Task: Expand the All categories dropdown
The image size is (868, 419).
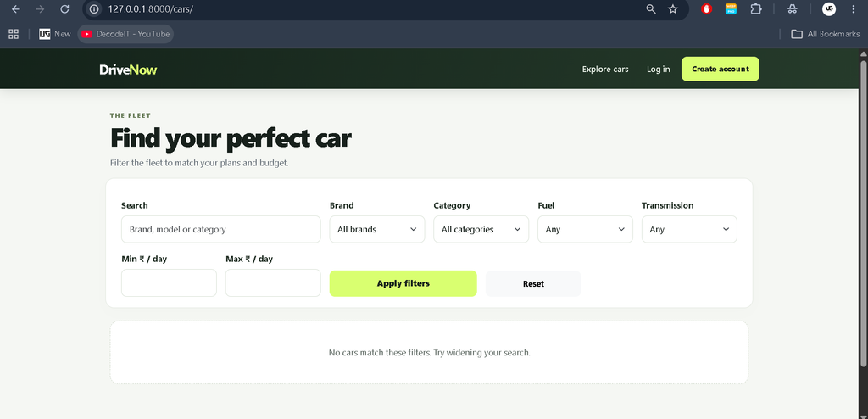Action: pyautogui.click(x=481, y=229)
